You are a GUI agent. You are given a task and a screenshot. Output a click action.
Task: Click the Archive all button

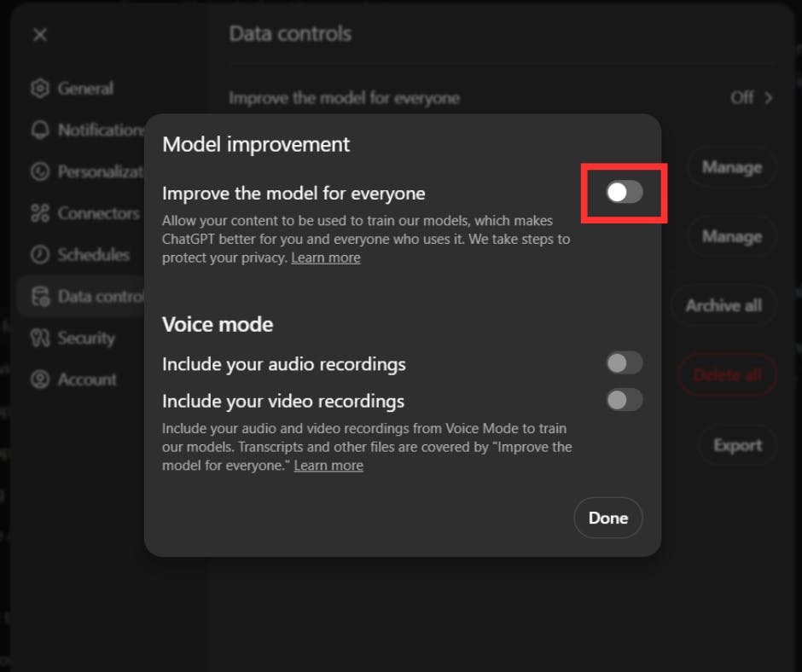point(724,305)
